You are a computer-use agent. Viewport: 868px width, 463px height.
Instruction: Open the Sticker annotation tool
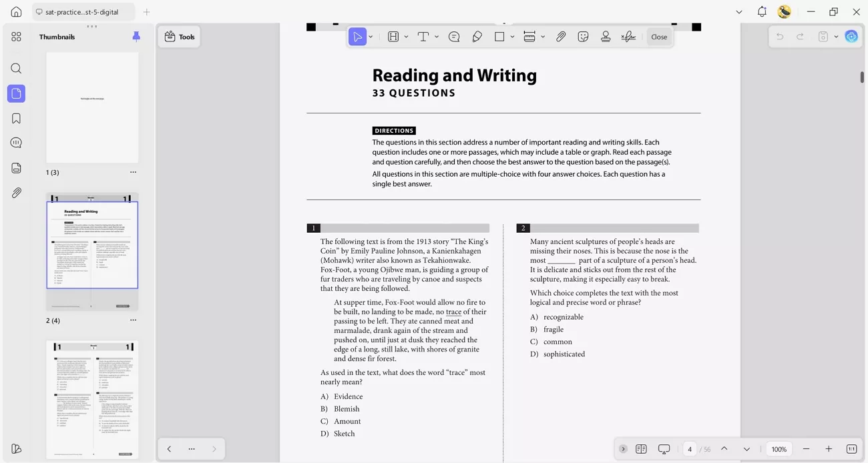[x=583, y=37]
